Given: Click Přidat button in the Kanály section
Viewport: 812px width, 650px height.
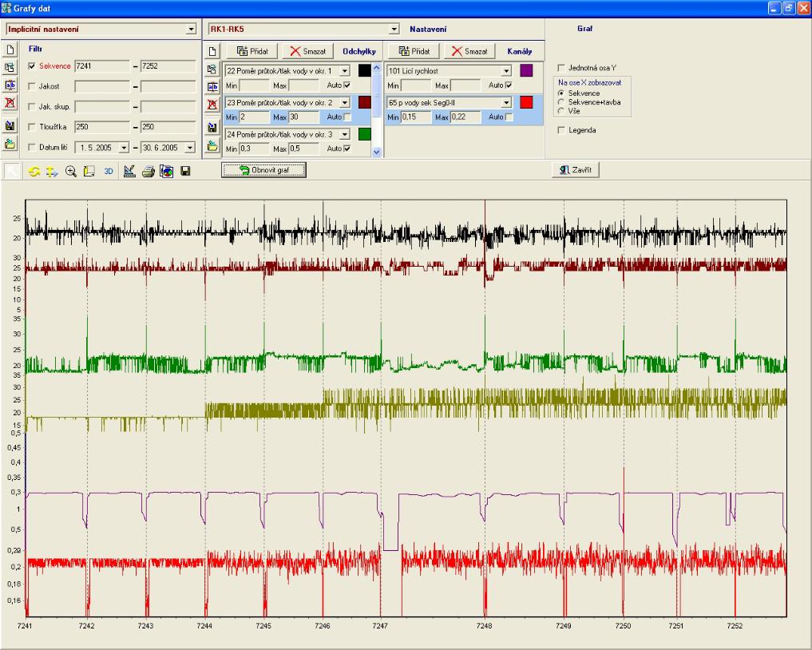Looking at the screenshot, I should tap(414, 51).
